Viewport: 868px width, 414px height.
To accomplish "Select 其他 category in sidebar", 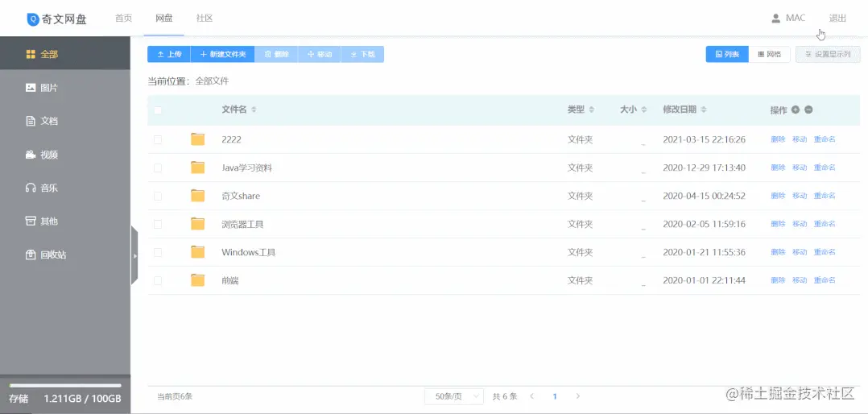I will tap(65, 221).
